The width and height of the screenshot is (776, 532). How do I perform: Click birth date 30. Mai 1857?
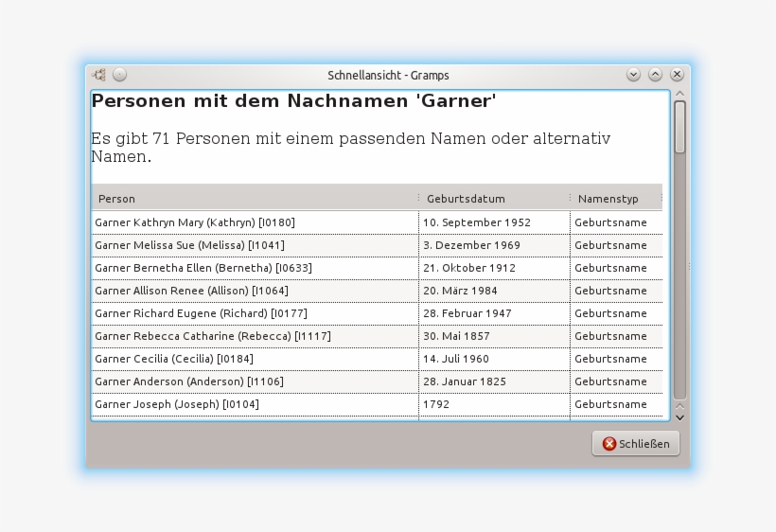pos(456,336)
